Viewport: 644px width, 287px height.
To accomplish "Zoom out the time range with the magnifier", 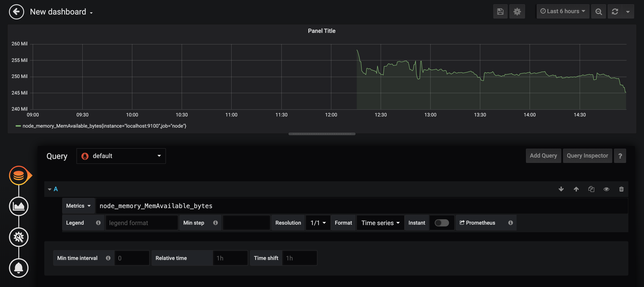I will [599, 11].
